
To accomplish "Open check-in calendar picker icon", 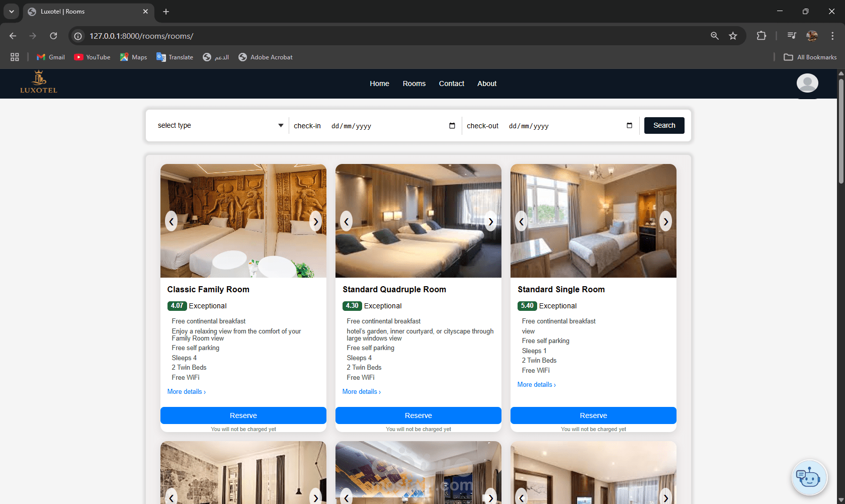I will [x=452, y=126].
